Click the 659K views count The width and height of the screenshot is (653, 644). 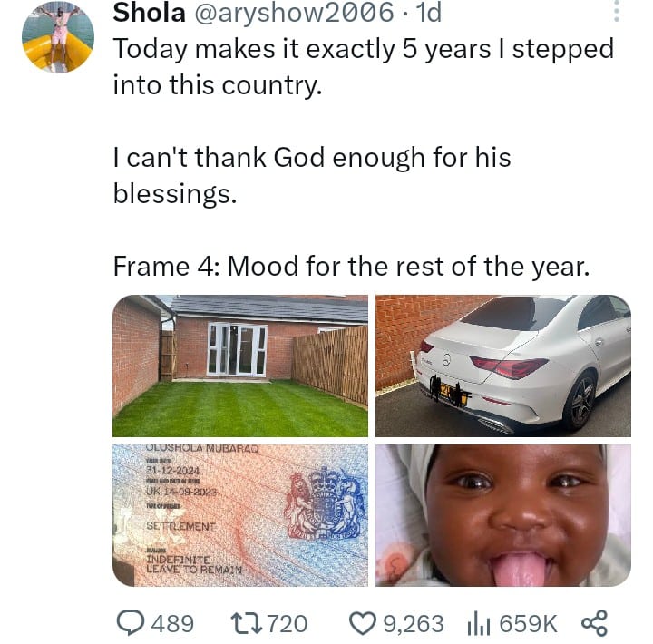coord(528,623)
